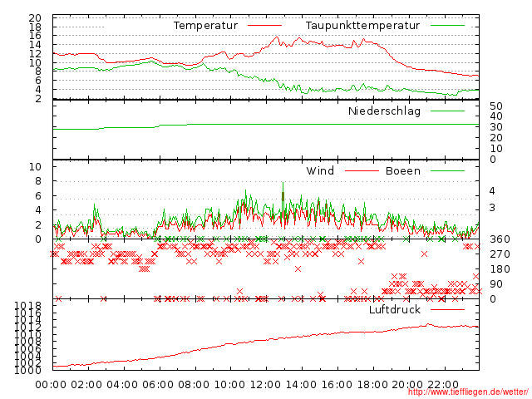This screenshot has height=399, width=532.
Task: Select the Temperatur legend label
Action: (205, 26)
